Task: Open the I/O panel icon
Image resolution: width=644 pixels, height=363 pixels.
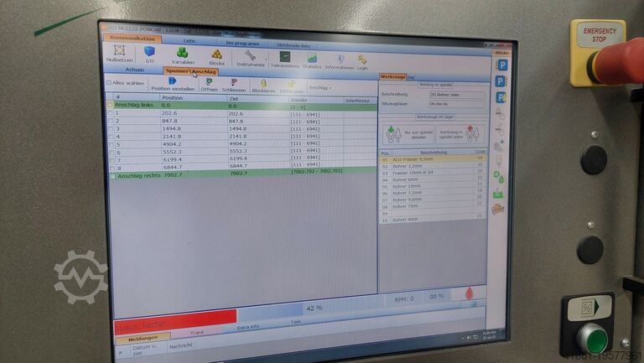Action: [x=149, y=54]
